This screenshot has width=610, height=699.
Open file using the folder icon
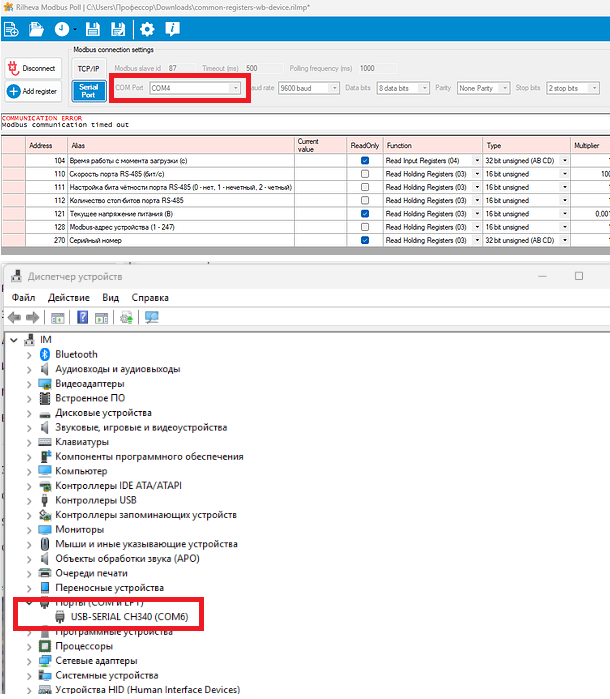(36, 29)
